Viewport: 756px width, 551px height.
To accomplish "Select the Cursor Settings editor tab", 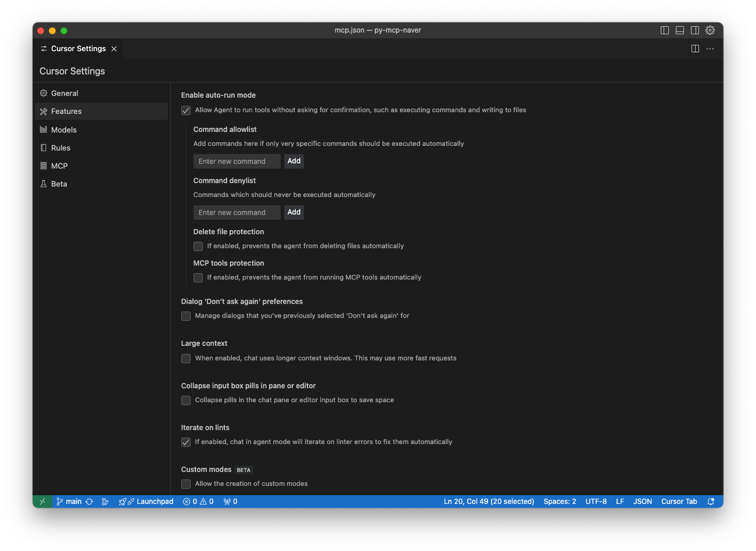I will tap(78, 49).
